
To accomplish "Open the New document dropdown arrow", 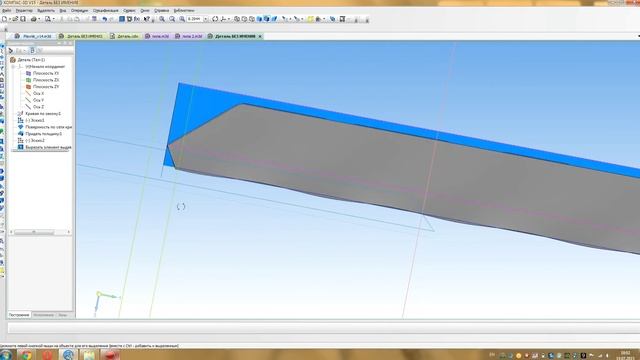I will coord(9,19).
